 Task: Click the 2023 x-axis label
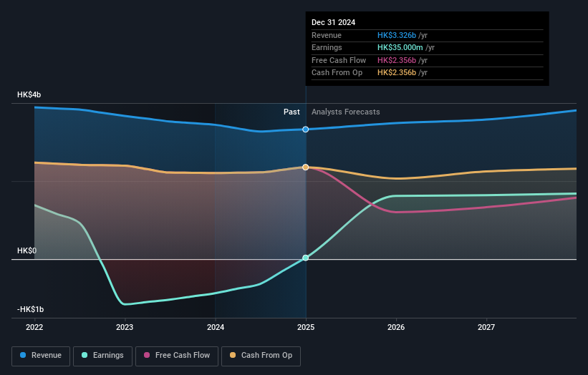pos(125,328)
